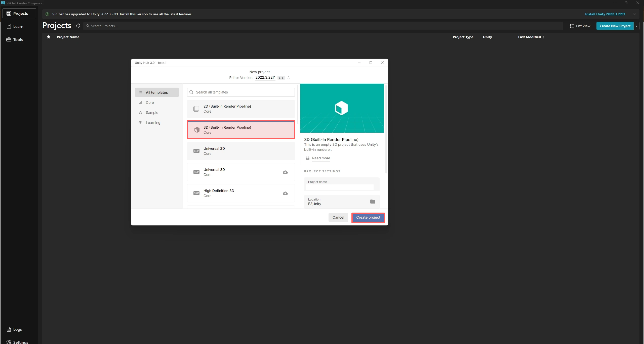Click the project details panel scrollbar
644x344 pixels.
click(x=386, y=129)
